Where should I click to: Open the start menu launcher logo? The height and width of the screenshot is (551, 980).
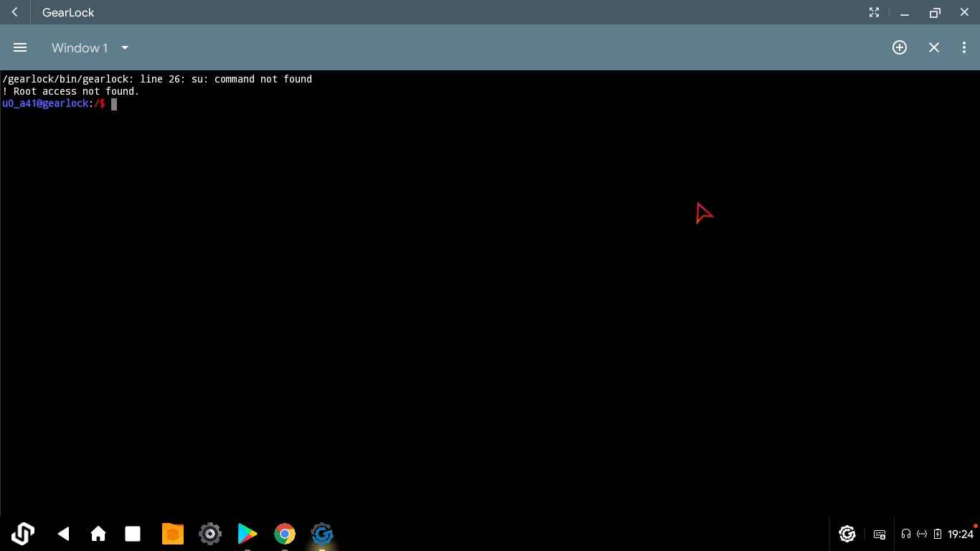[22, 534]
